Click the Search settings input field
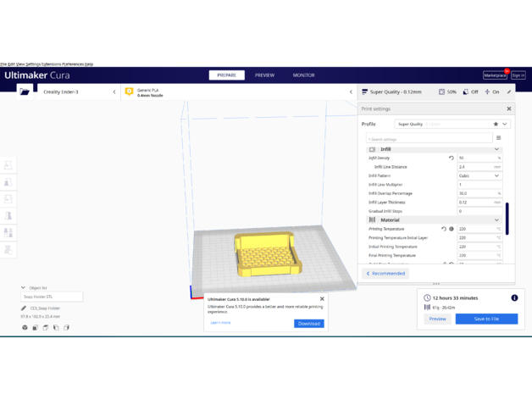The height and width of the screenshot is (400, 532). [429, 138]
